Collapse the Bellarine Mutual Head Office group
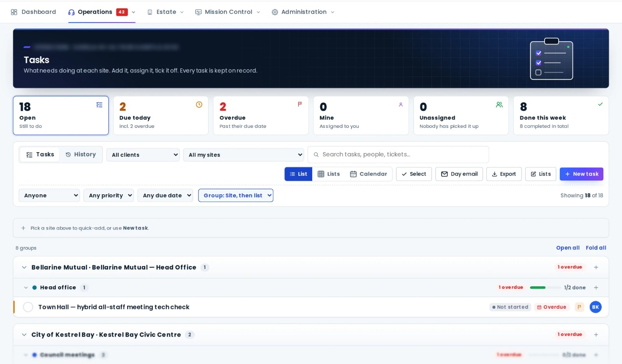Screen dimensions: 622x364 (x=24, y=267)
